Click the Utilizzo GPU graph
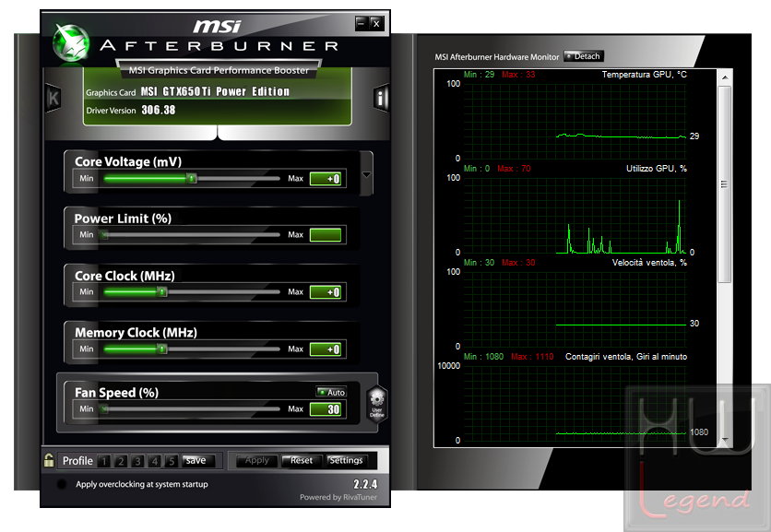Screen dimensions: 771x532 (x=575, y=216)
